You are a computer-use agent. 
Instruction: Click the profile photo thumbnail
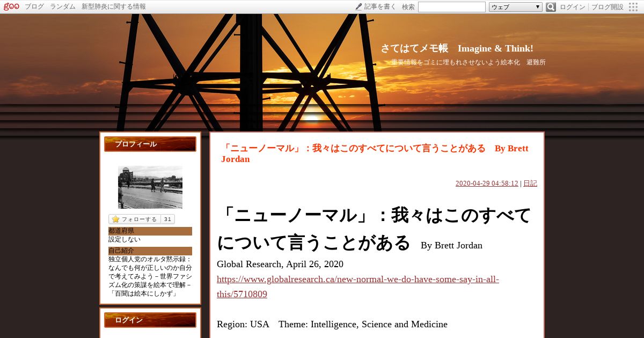(x=150, y=187)
